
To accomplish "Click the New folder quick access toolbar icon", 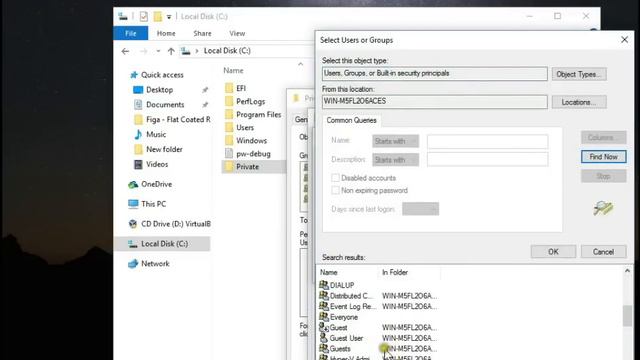I will [x=158, y=16].
